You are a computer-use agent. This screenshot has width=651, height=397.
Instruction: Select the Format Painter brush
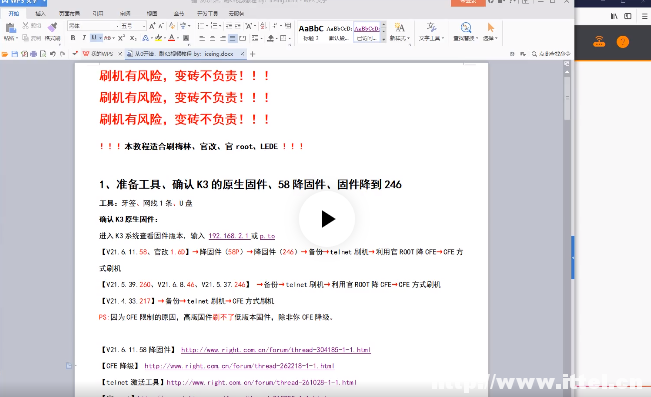click(52, 27)
